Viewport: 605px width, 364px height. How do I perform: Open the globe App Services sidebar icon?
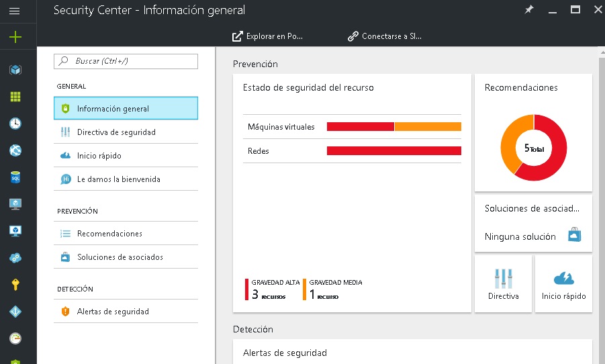(15, 150)
